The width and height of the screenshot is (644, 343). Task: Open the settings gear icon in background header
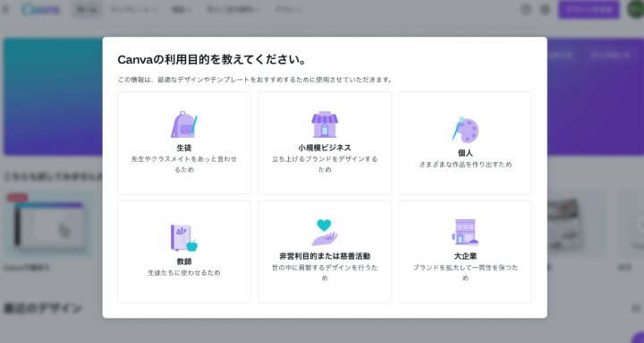click(545, 9)
